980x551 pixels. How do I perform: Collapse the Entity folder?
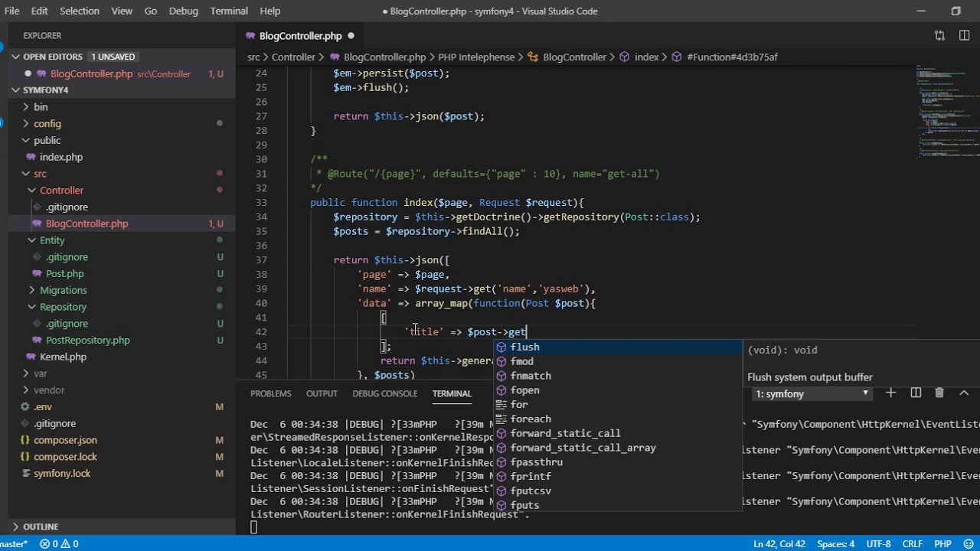(32, 240)
